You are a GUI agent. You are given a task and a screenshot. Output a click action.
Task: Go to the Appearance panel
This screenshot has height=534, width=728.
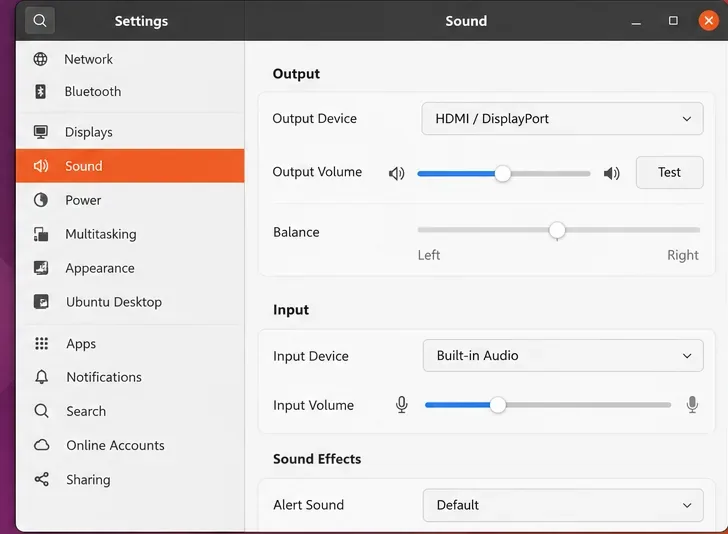tap(130, 268)
